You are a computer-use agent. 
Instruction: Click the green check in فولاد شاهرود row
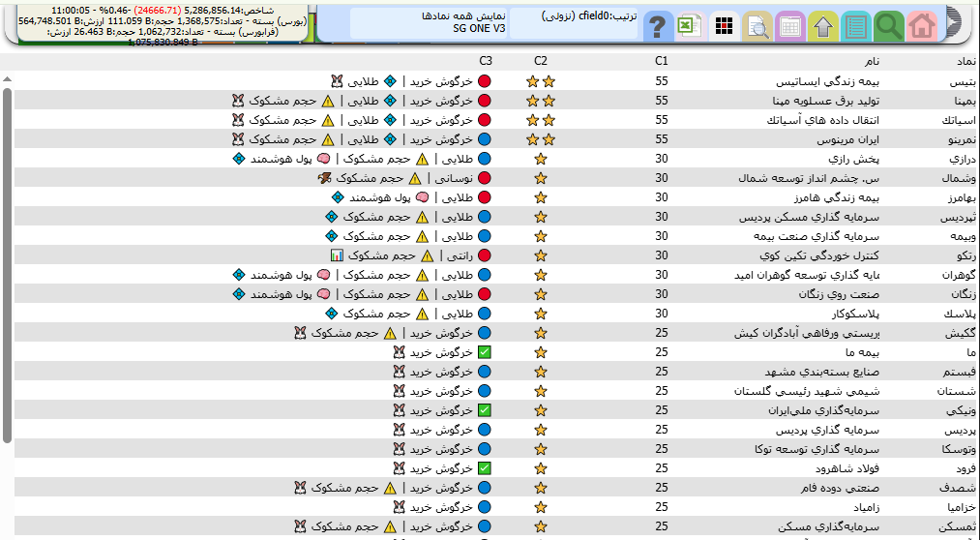click(x=485, y=468)
